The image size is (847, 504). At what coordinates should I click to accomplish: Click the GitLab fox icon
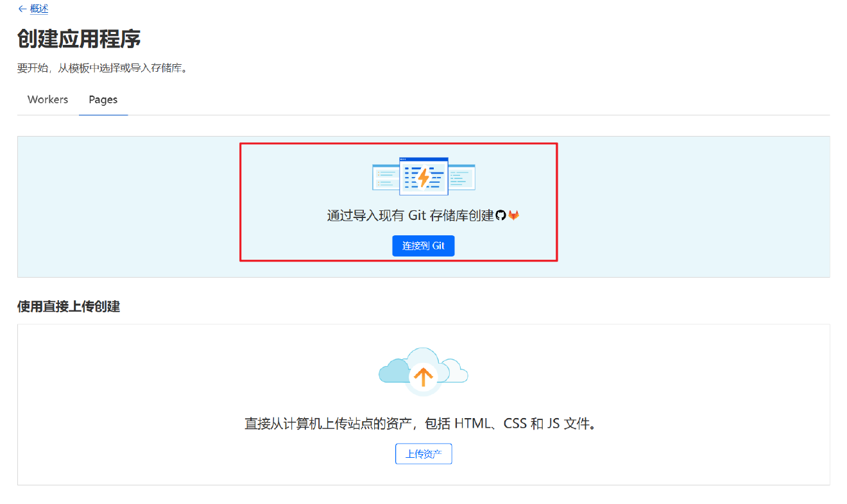coord(513,215)
